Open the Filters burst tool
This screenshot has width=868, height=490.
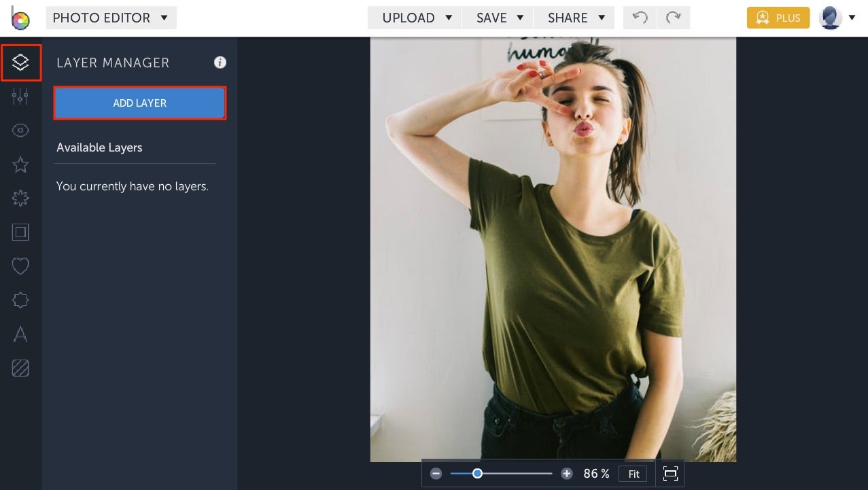click(x=20, y=198)
